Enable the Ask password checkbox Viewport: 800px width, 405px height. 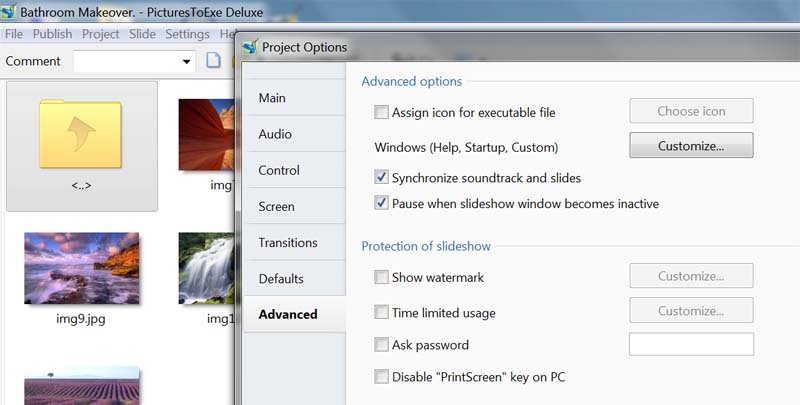point(381,344)
